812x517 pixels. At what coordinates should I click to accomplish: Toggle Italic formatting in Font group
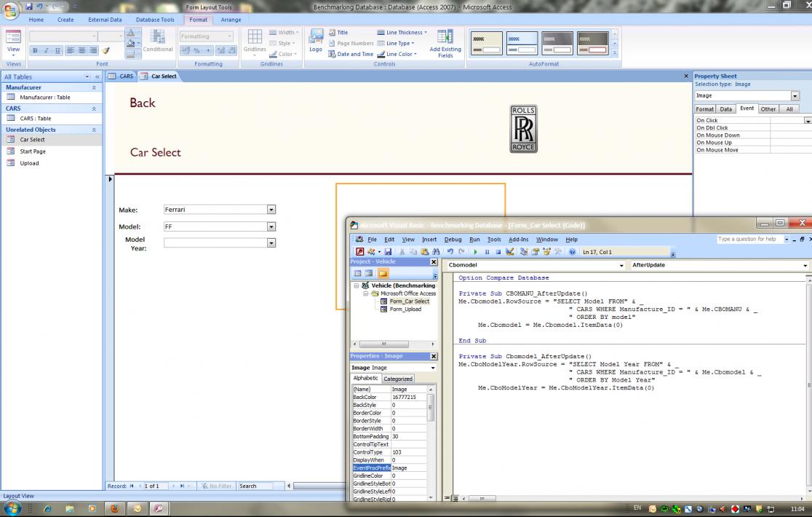coord(46,50)
